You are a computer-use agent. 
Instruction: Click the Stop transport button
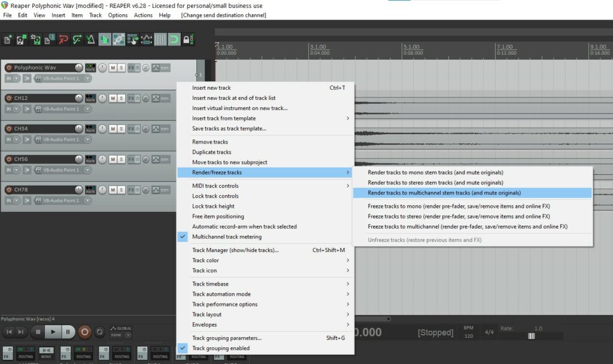[38, 332]
